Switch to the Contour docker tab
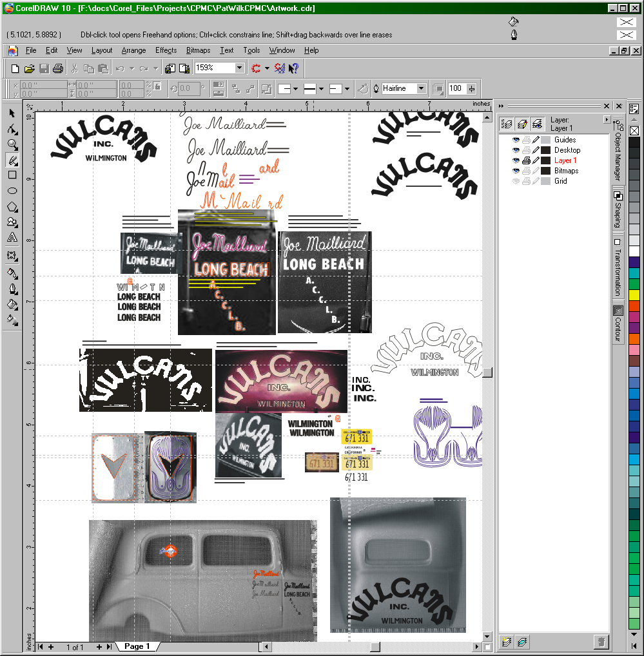The width and height of the screenshot is (644, 656). click(618, 323)
